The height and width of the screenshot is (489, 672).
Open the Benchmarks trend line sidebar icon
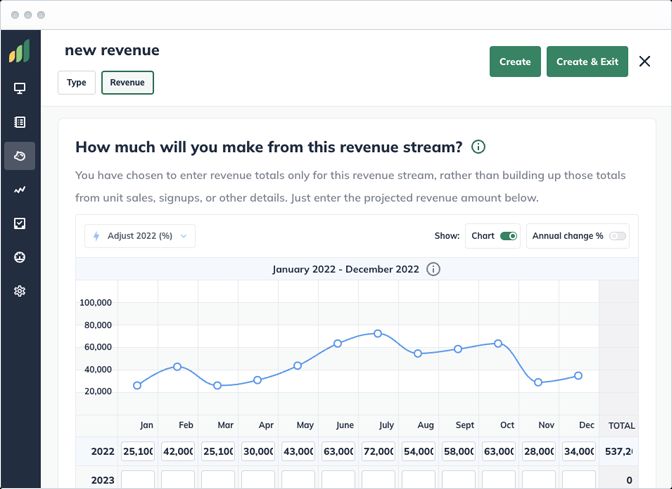pos(19,190)
